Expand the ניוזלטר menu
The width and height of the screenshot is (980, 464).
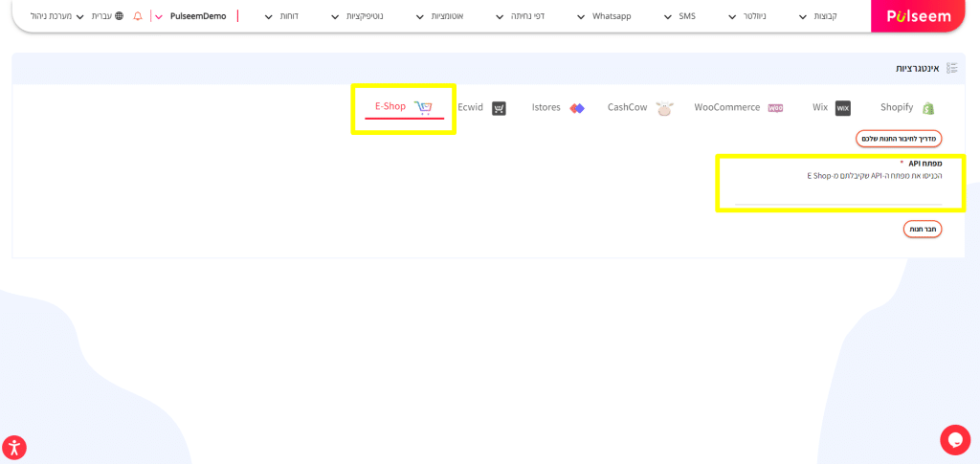pos(746,16)
